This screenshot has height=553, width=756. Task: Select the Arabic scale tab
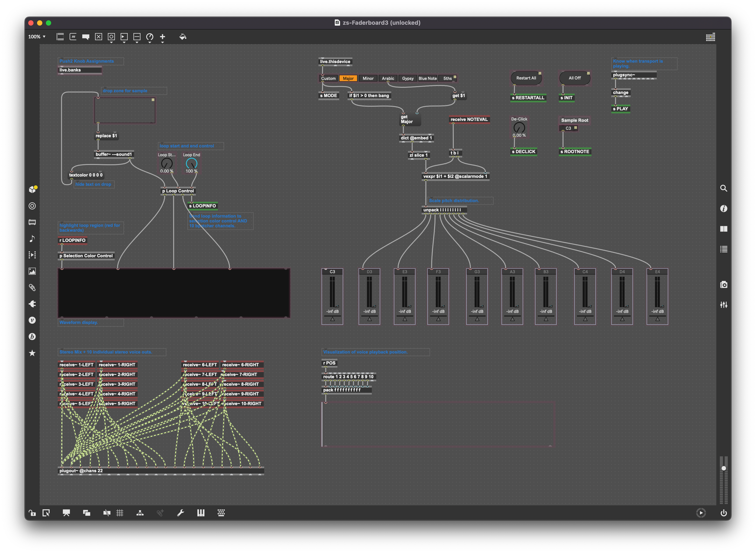388,78
